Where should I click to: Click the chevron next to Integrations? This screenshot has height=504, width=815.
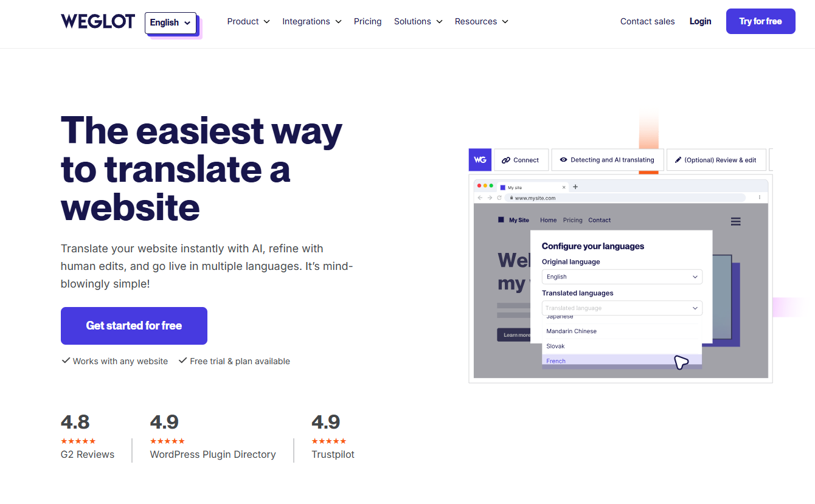(338, 22)
